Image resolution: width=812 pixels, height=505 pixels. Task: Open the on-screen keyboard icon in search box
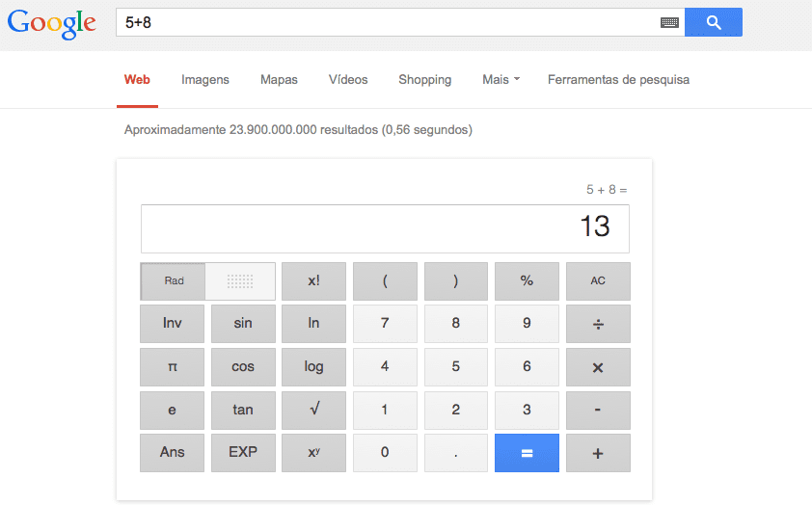(669, 22)
